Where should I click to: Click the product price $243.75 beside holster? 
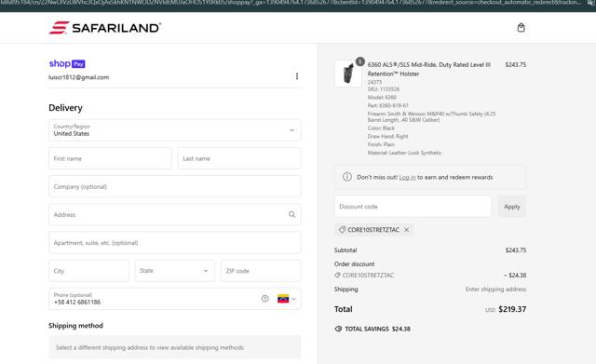[515, 64]
